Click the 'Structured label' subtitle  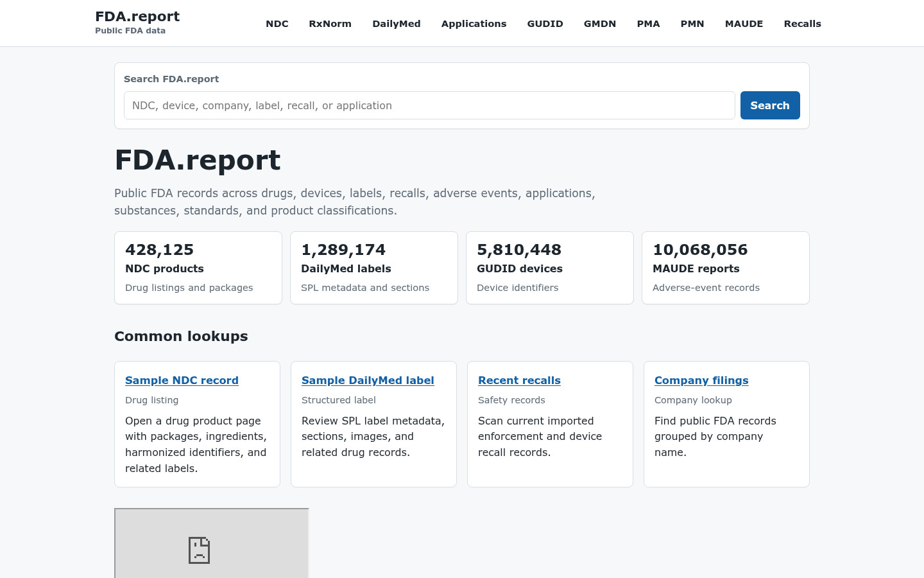[x=339, y=400]
